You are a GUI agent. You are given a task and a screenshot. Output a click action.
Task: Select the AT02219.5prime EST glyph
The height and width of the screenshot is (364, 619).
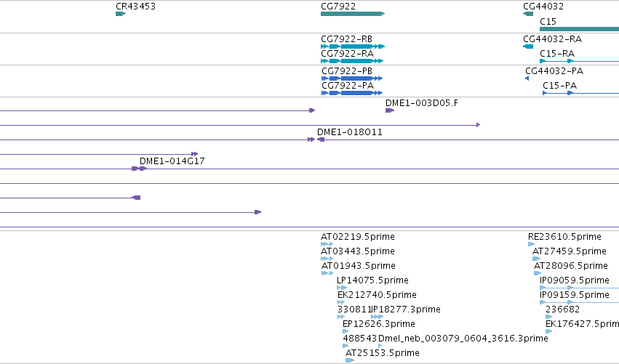pos(327,244)
